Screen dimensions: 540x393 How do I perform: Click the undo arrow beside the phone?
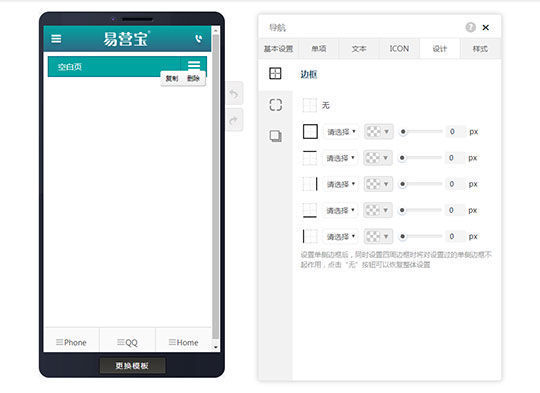[x=234, y=94]
